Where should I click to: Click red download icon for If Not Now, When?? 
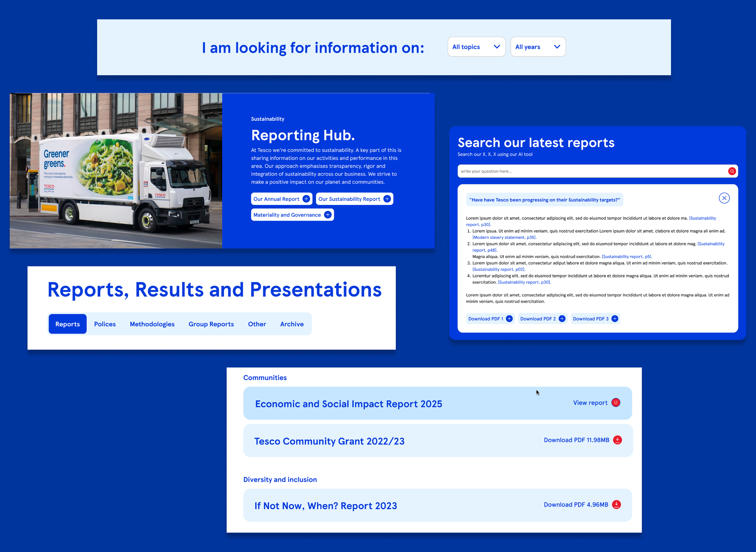[616, 505]
